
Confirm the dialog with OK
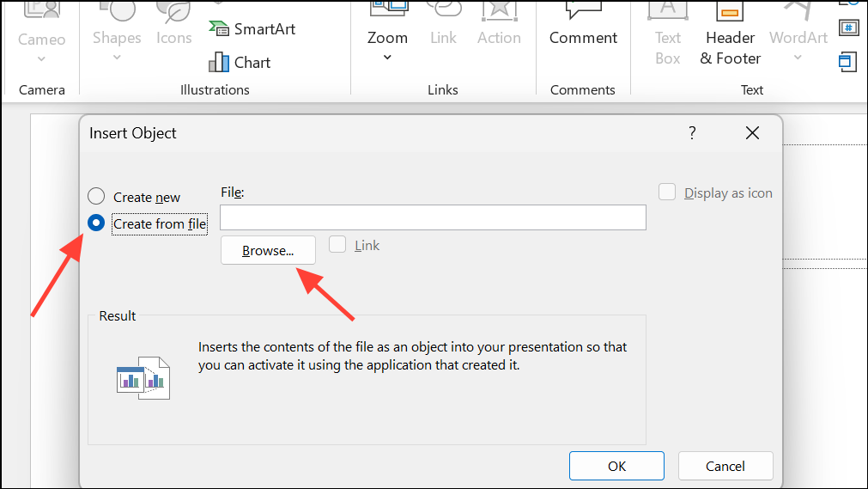(616, 466)
